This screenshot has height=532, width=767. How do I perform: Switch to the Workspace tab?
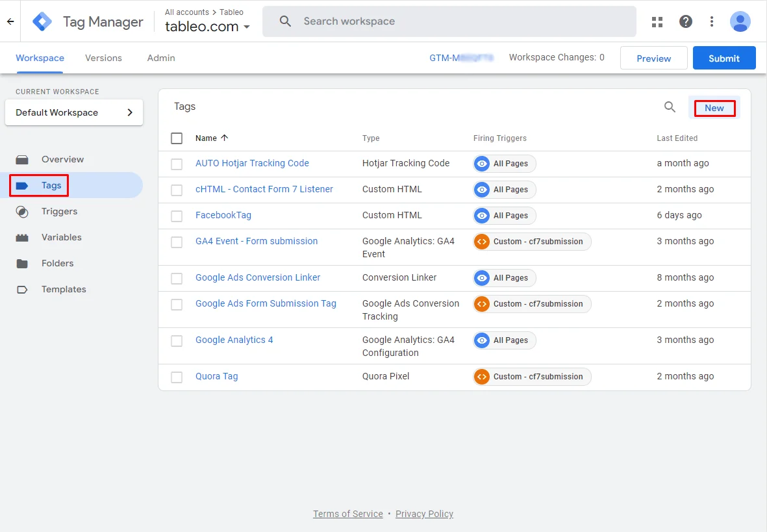coord(40,58)
